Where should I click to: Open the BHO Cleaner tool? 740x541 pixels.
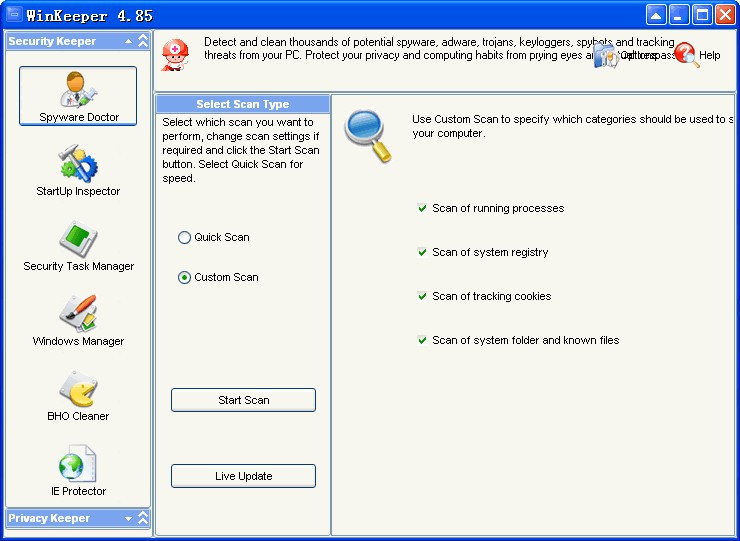pos(78,396)
